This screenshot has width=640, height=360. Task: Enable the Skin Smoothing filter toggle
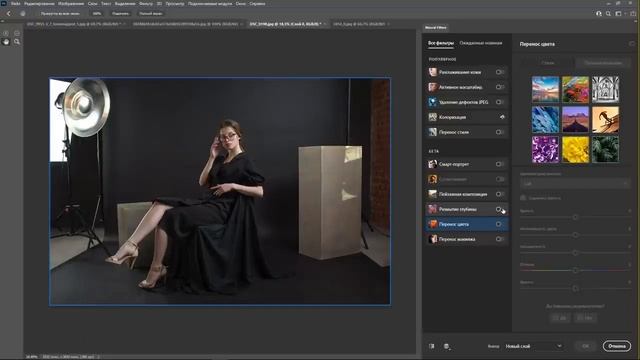point(500,72)
